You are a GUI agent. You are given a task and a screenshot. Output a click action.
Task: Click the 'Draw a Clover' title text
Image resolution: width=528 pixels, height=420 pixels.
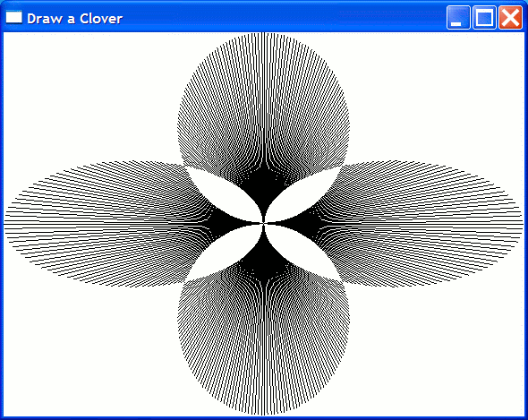(x=74, y=19)
